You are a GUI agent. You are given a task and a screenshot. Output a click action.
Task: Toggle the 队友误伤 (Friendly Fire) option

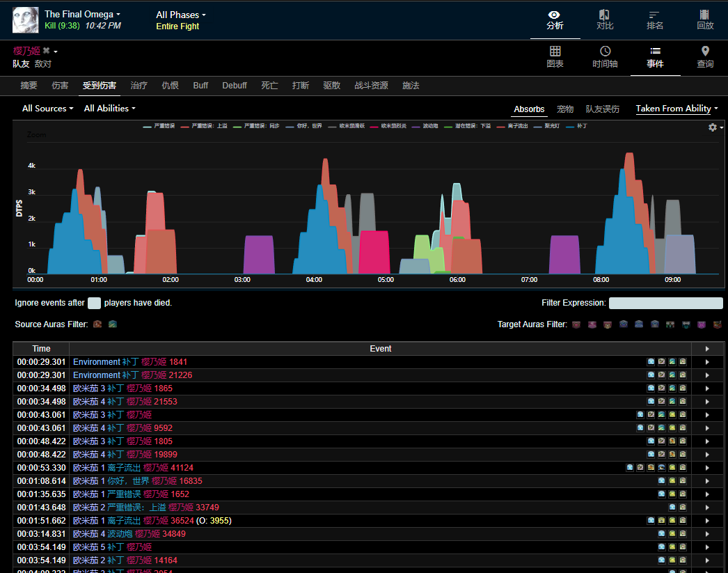pos(602,109)
